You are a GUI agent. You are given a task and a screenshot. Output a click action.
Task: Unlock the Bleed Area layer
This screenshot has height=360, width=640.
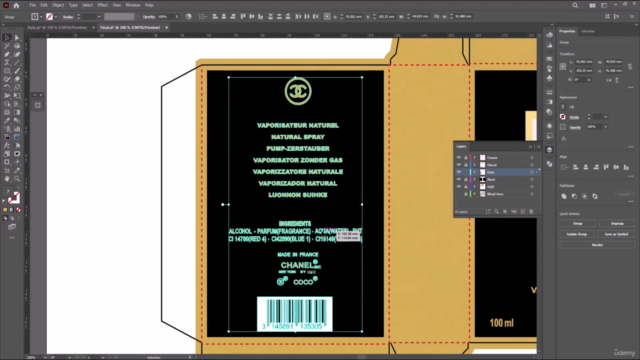pyautogui.click(x=466, y=194)
